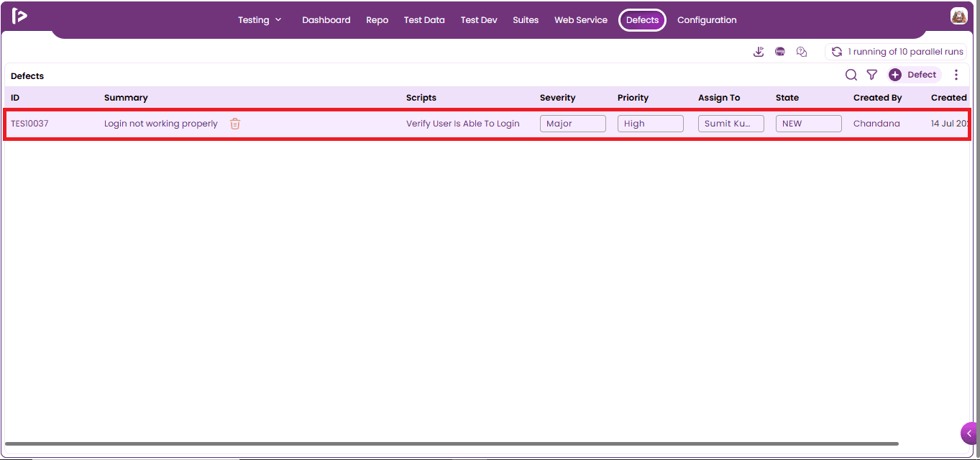Screen dimensions: 980x460
Task: Open the defects filter funnel
Action: (872, 75)
